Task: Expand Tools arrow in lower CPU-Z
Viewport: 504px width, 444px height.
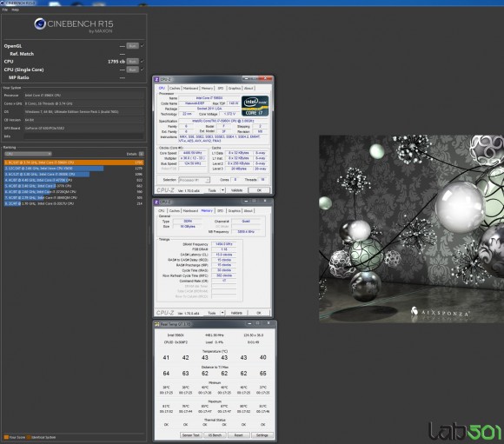Action: (x=222, y=313)
